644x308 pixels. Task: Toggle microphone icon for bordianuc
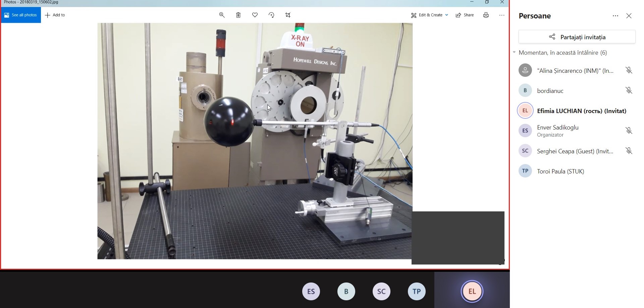[x=629, y=90]
